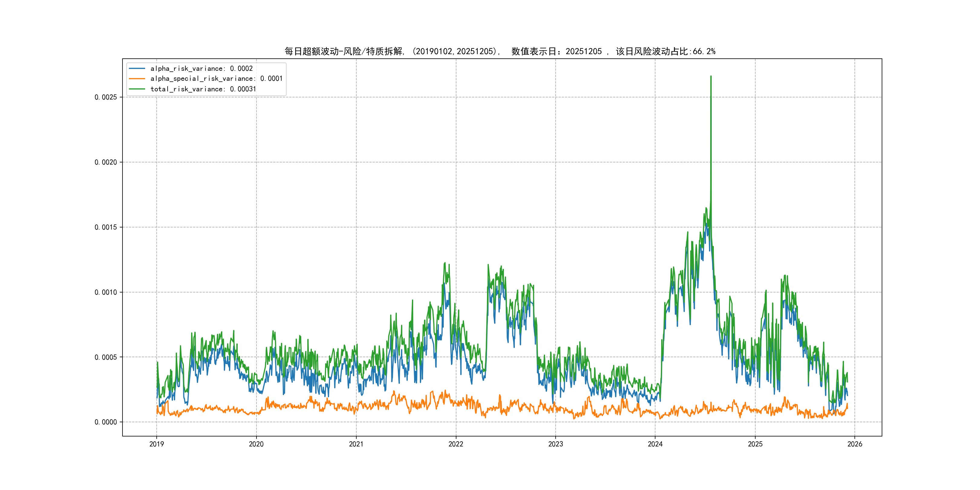Click the 0.0010 y-axis tick label
The image size is (980, 490).
tap(105, 292)
